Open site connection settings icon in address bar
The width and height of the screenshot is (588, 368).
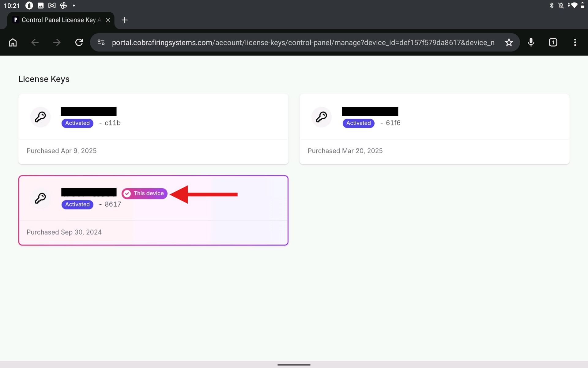click(101, 42)
